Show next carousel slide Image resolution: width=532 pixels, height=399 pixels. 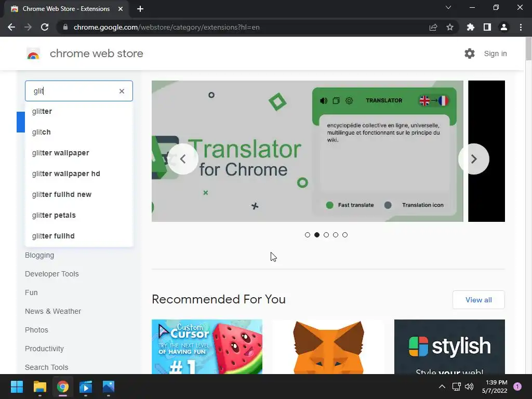click(474, 159)
